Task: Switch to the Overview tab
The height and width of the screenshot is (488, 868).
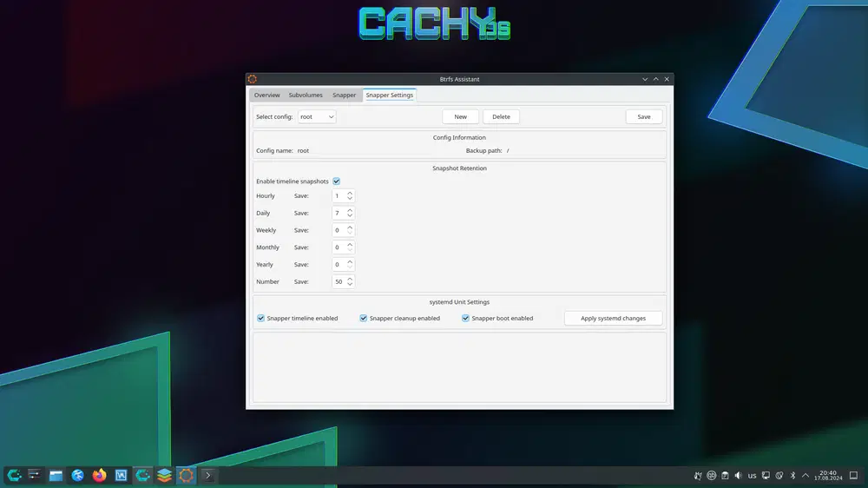Action: (266, 96)
